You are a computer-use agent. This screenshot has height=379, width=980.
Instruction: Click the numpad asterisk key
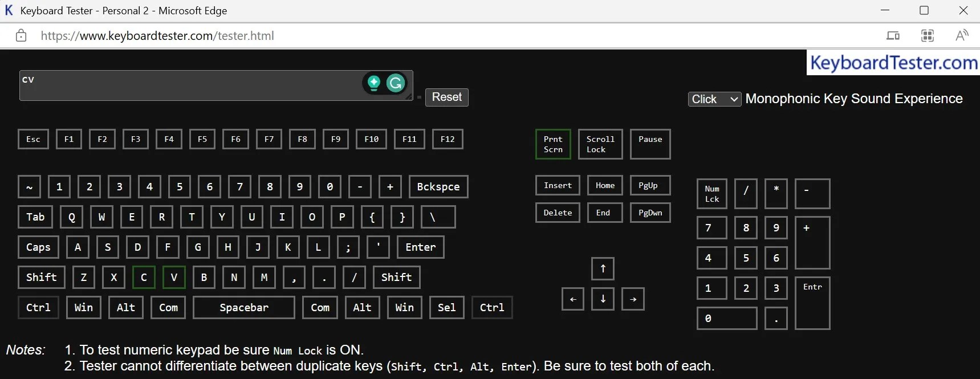[776, 194]
